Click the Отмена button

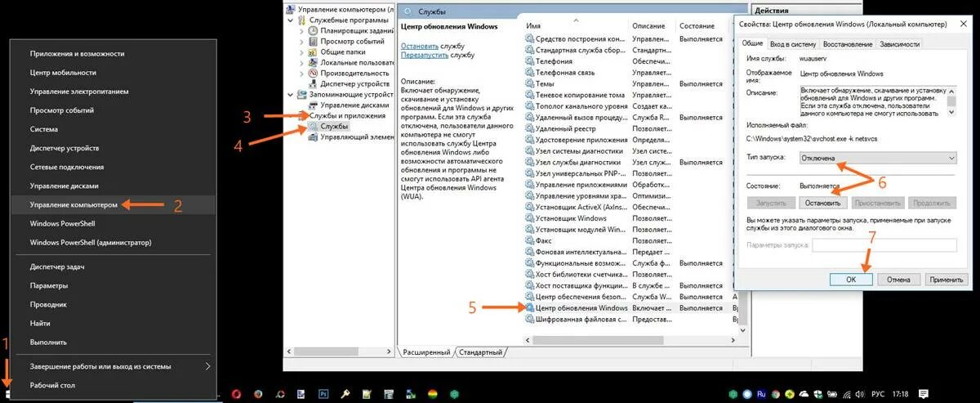pos(898,279)
